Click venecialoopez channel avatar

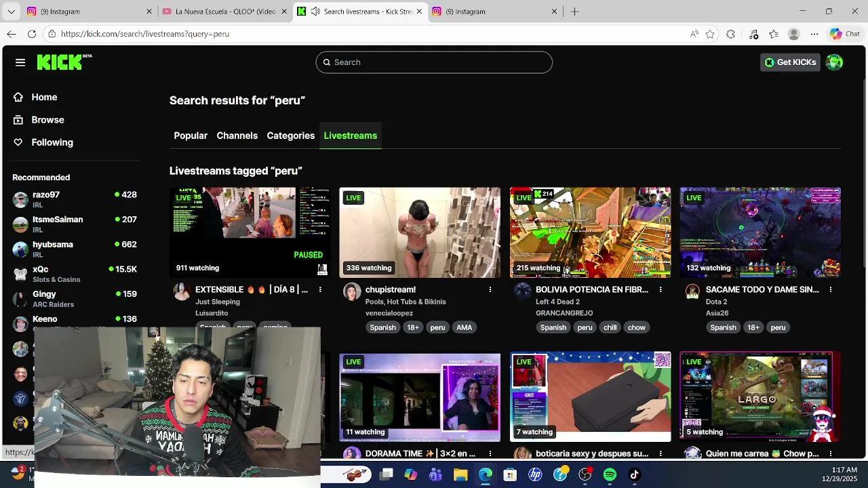pos(351,292)
